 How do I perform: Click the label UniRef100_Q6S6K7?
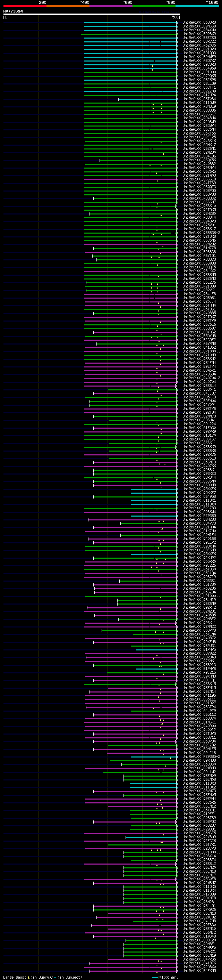[199, 114]
